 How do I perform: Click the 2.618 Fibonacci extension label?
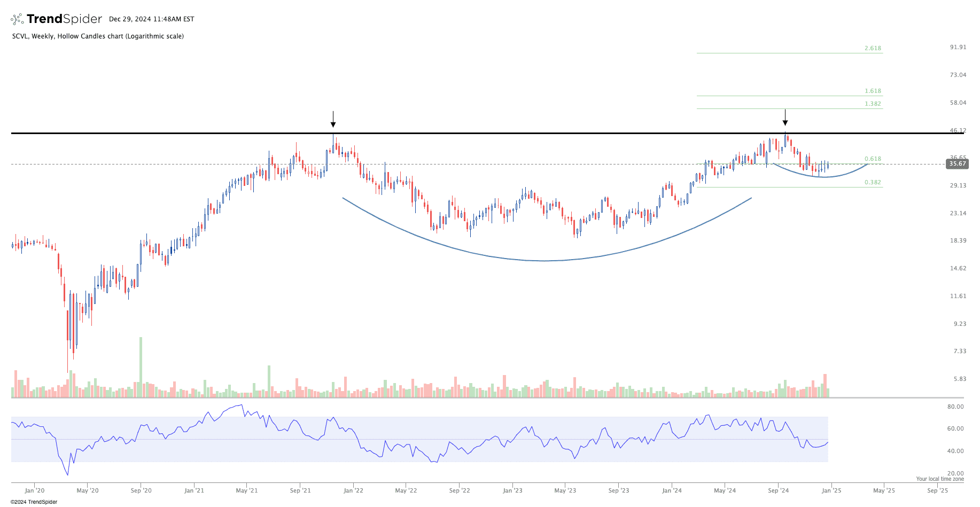(873, 48)
